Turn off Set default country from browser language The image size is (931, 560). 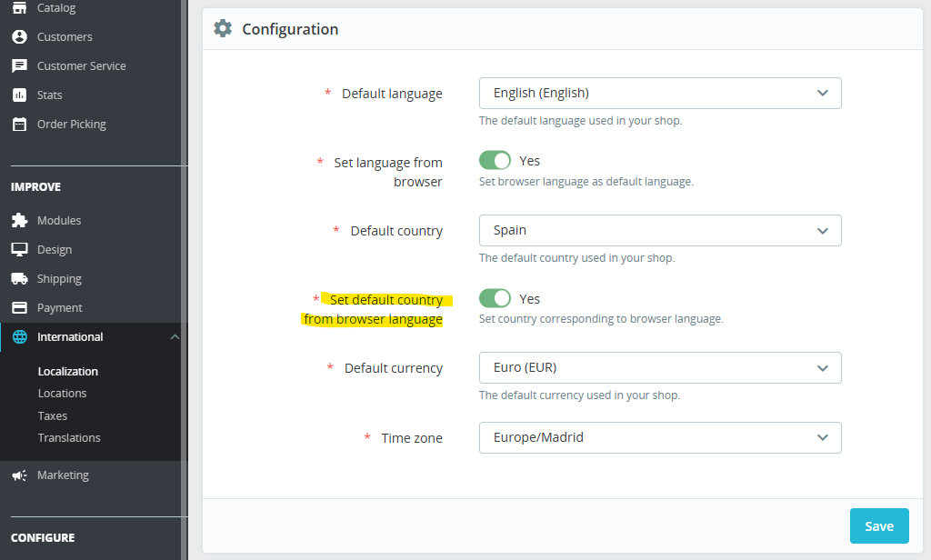(x=495, y=298)
